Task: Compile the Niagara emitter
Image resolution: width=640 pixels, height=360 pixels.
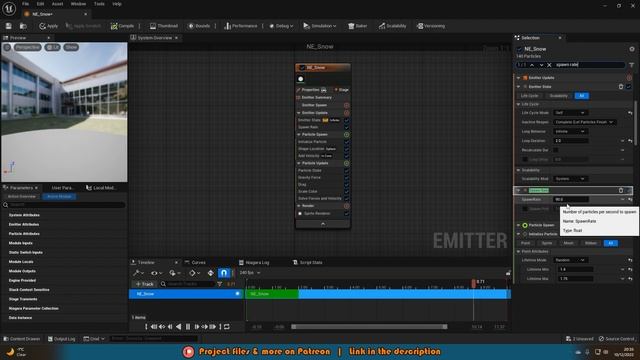Action: [122, 26]
